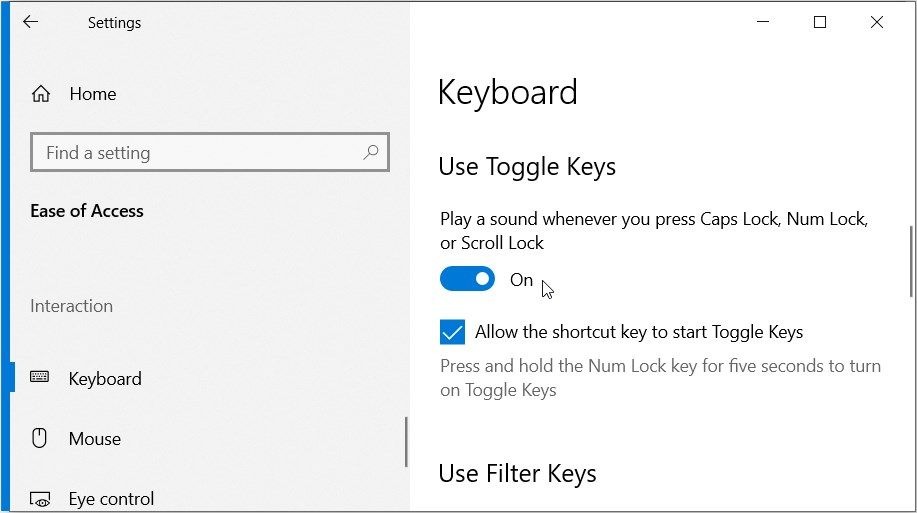Click the Keyboard sidebar icon
Viewport: 917px width, 513px height.
pos(40,377)
